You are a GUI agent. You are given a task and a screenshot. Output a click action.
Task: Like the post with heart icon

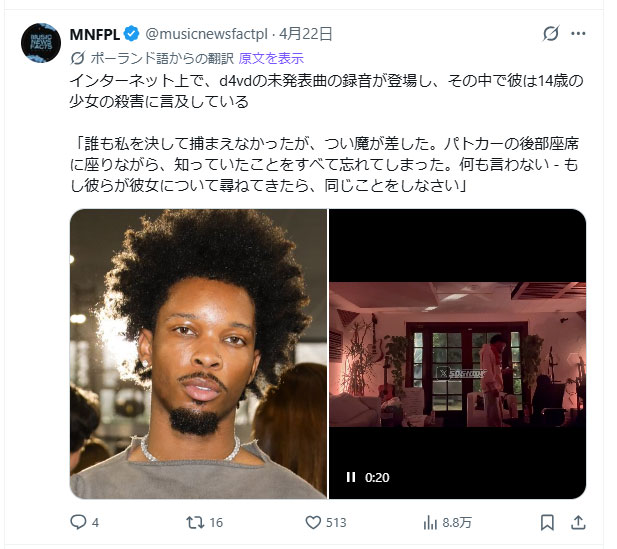pos(313,522)
